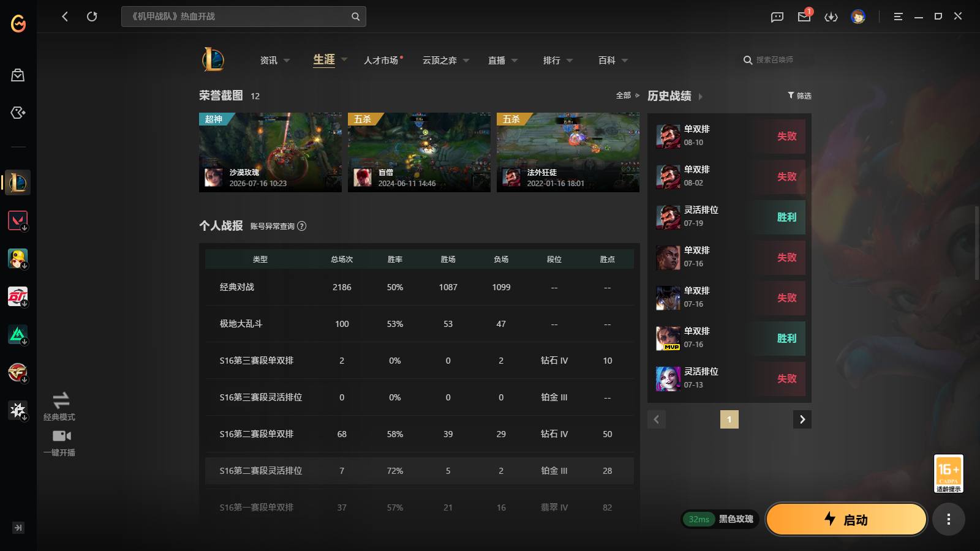Image resolution: width=980 pixels, height=551 pixels.
Task: Click 胜率 column header
Action: 395,260
